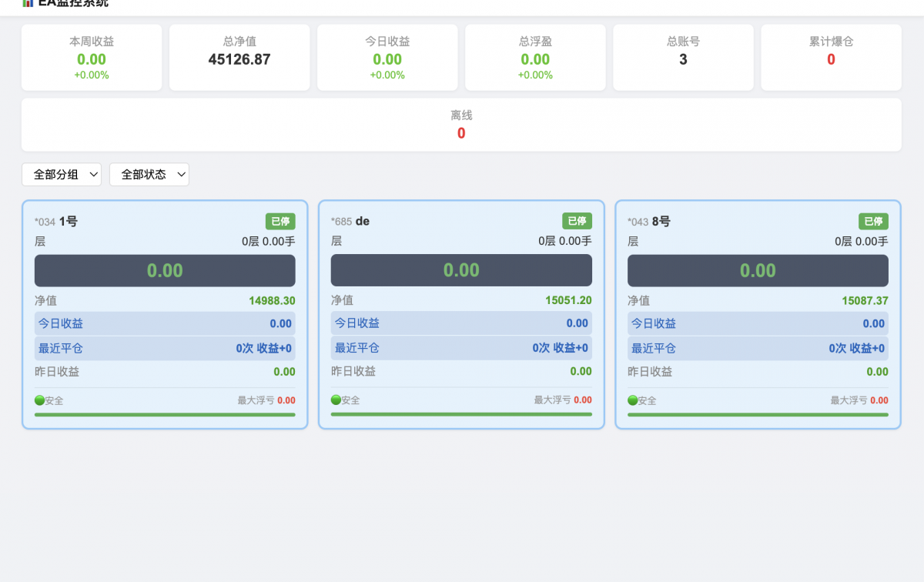Image resolution: width=924 pixels, height=582 pixels.
Task: Open the 全部分组 group filter dropdown
Action: pyautogui.click(x=62, y=175)
